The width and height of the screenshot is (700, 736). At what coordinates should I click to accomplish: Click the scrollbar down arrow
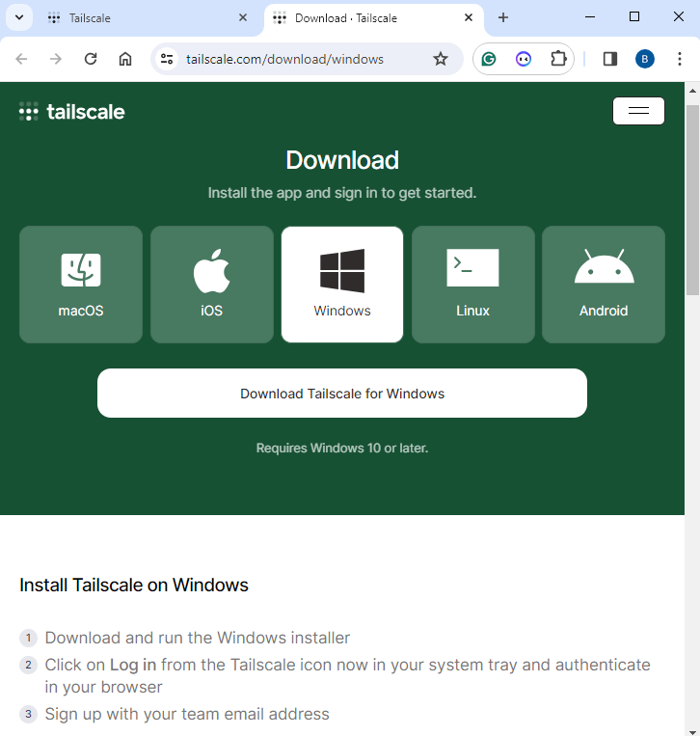(x=692, y=732)
